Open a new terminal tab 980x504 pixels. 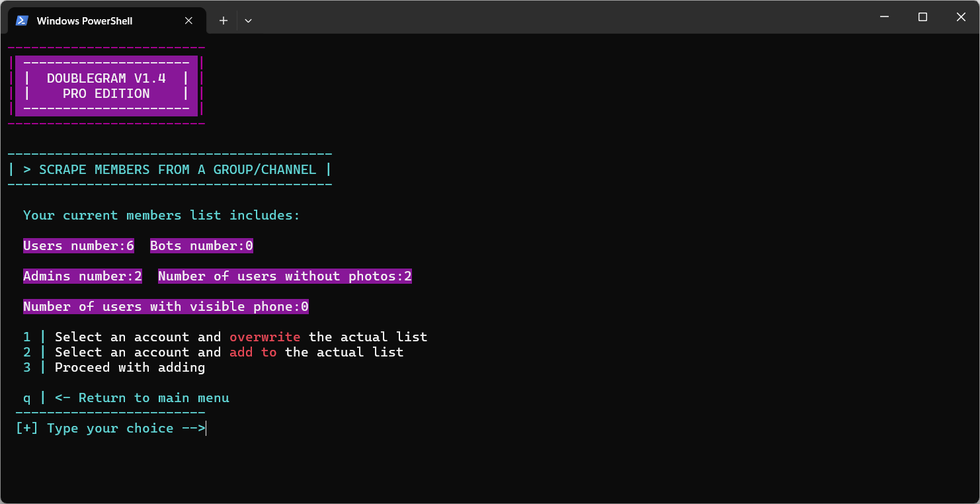tap(224, 21)
